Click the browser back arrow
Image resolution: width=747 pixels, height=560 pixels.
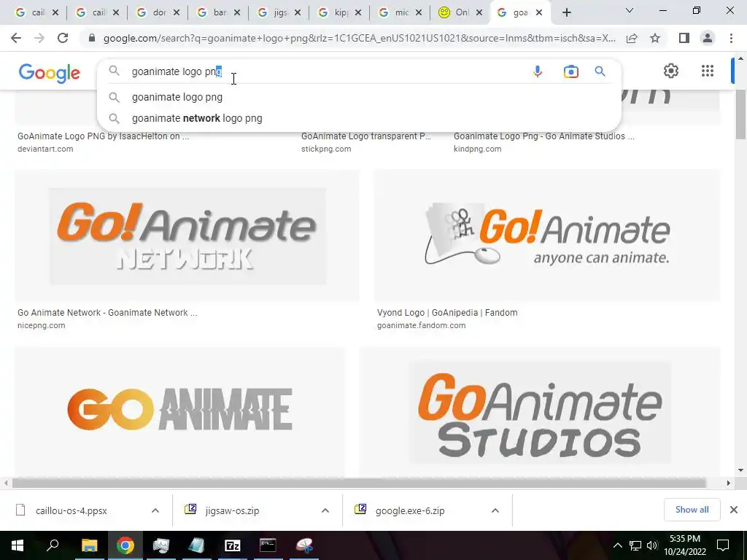pos(16,38)
